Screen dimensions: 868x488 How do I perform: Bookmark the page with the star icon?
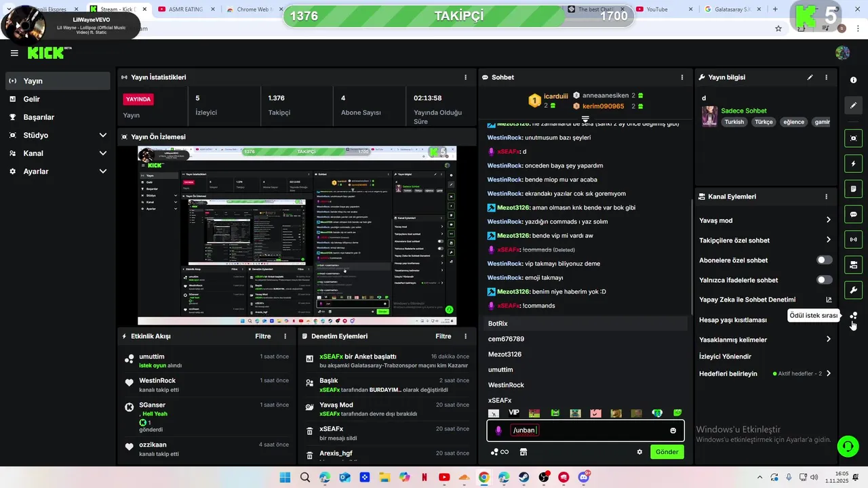click(x=778, y=28)
